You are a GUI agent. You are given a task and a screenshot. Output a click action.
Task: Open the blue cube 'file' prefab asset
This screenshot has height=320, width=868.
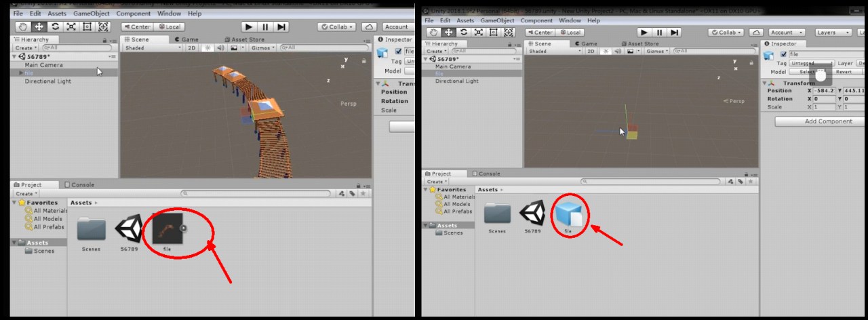pos(568,214)
